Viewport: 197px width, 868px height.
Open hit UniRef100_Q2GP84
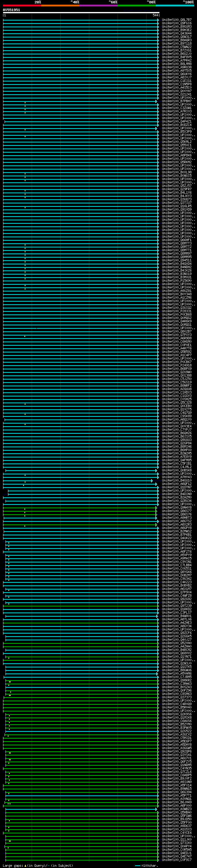click(177, 443)
